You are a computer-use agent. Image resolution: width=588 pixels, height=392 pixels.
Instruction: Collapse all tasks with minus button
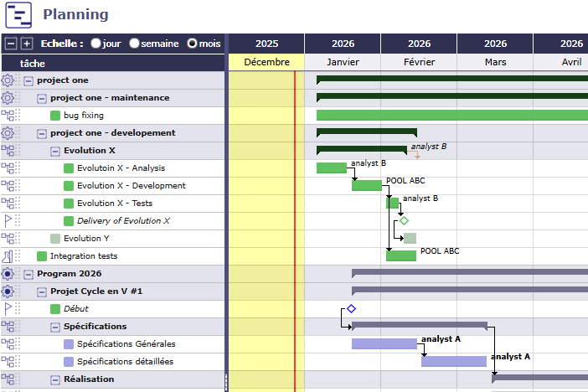(11, 44)
